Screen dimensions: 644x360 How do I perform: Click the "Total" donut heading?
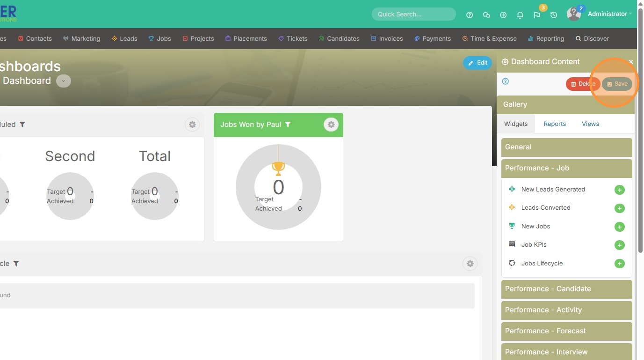155,156
